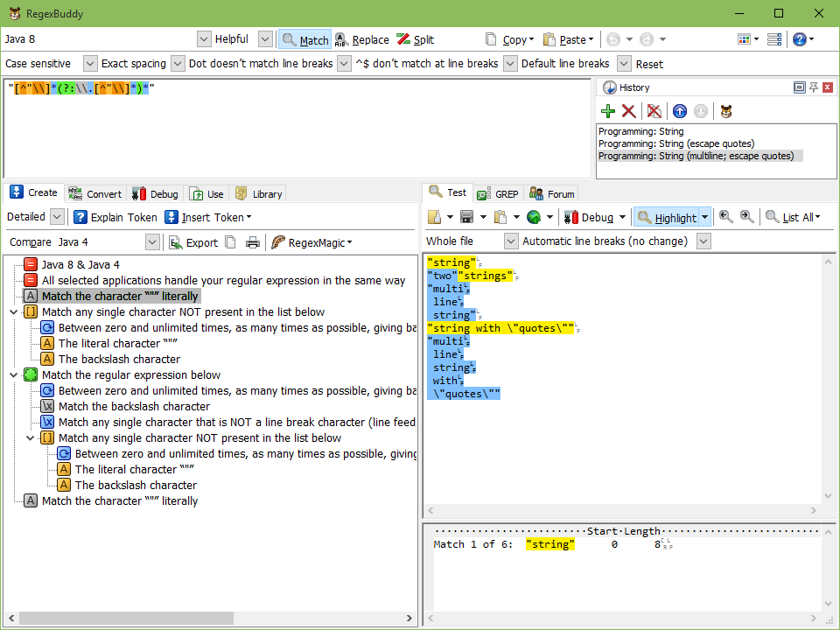Collapse the 'Match the regular expression below' node
The width and height of the screenshot is (840, 630).
click(x=13, y=375)
